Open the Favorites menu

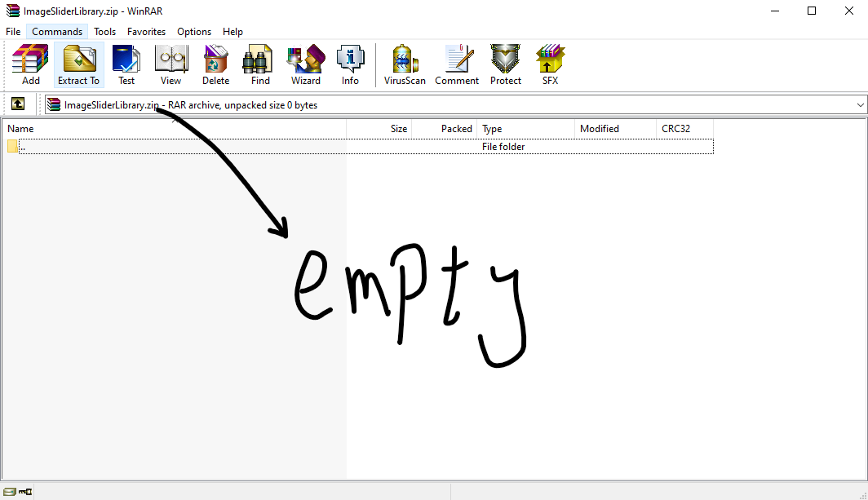(x=146, y=32)
